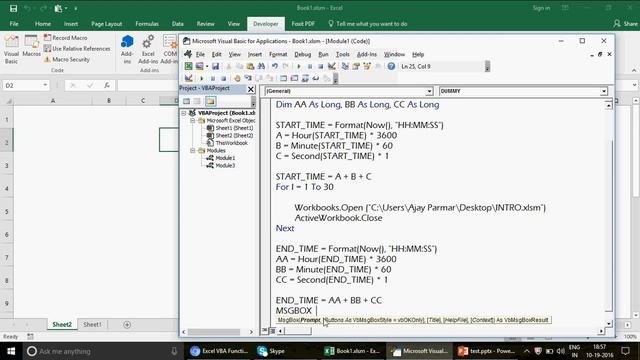Click the blue Help question mark icon
Image resolution: width=640 pixels, height=360 pixels.
coord(391,66)
